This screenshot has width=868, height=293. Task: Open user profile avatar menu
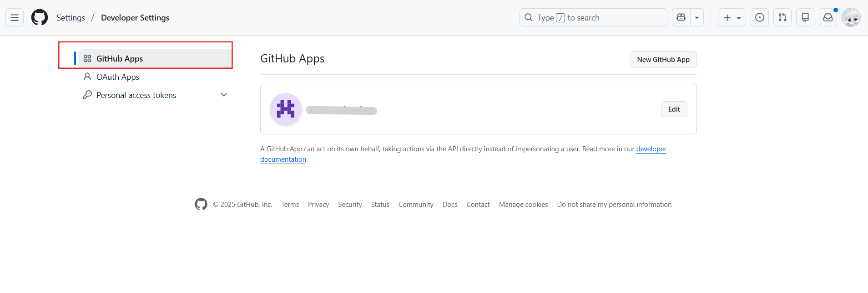point(851,18)
